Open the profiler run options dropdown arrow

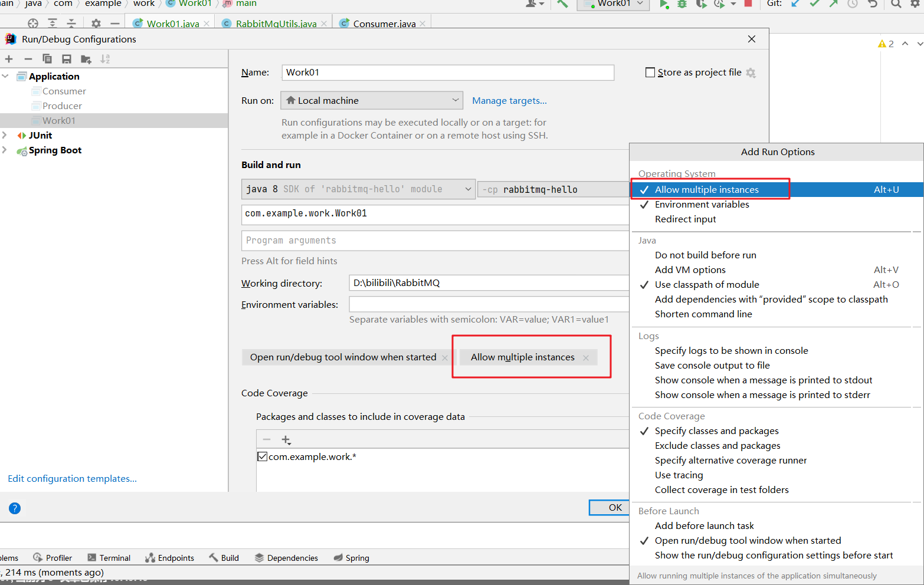point(733,4)
